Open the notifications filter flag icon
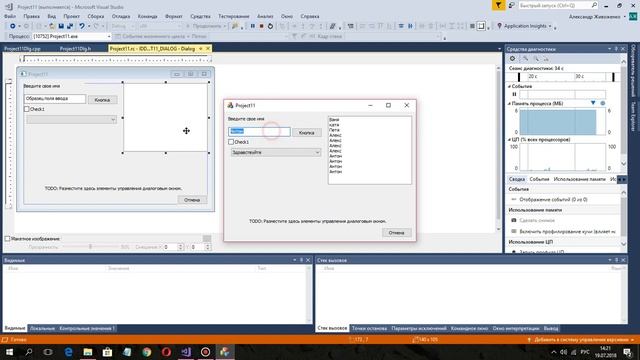Image resolution: width=640 pixels, height=360 pixels. (x=498, y=5)
